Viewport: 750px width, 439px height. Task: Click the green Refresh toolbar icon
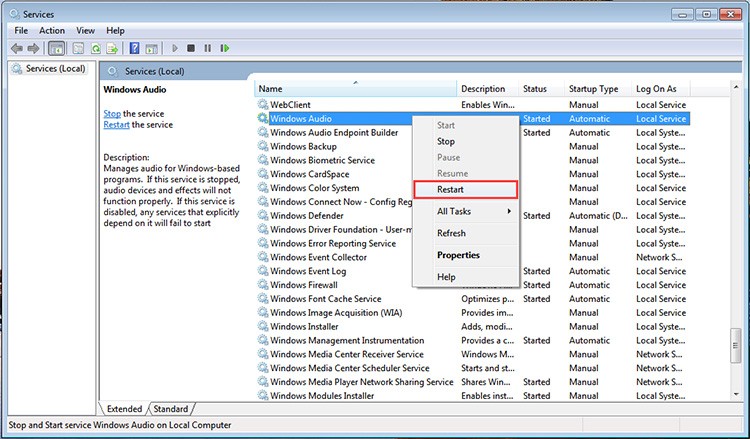click(x=96, y=48)
